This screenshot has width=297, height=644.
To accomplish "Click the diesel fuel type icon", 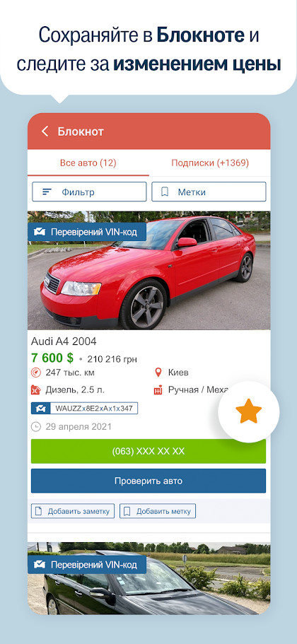I will pyautogui.click(x=36, y=390).
